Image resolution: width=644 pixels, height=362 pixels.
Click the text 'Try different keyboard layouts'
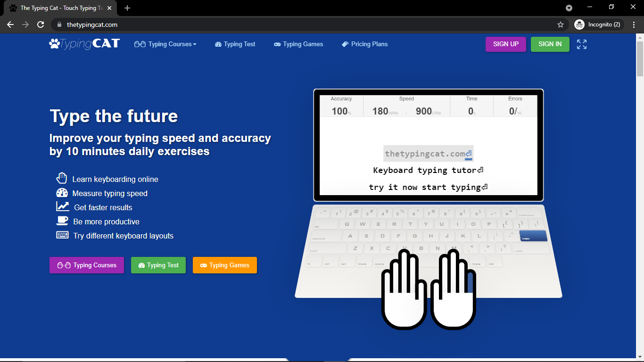(124, 236)
